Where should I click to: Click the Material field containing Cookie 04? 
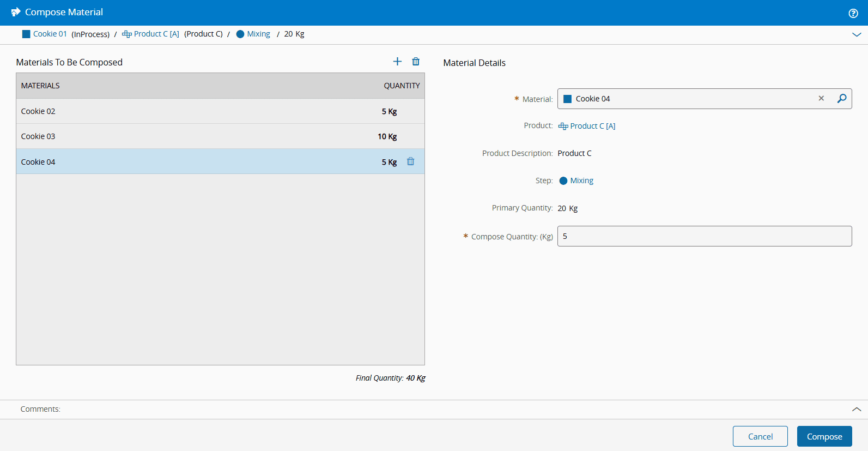[x=687, y=99]
